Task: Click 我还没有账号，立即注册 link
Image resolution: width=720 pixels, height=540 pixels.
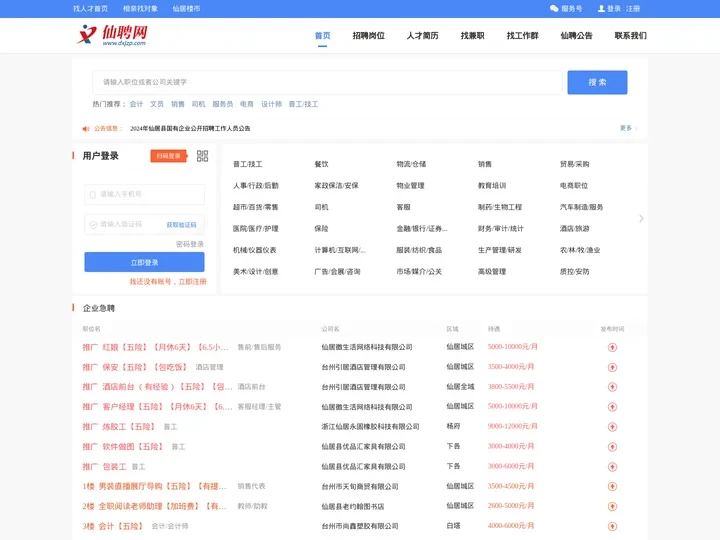Action: coord(168,281)
